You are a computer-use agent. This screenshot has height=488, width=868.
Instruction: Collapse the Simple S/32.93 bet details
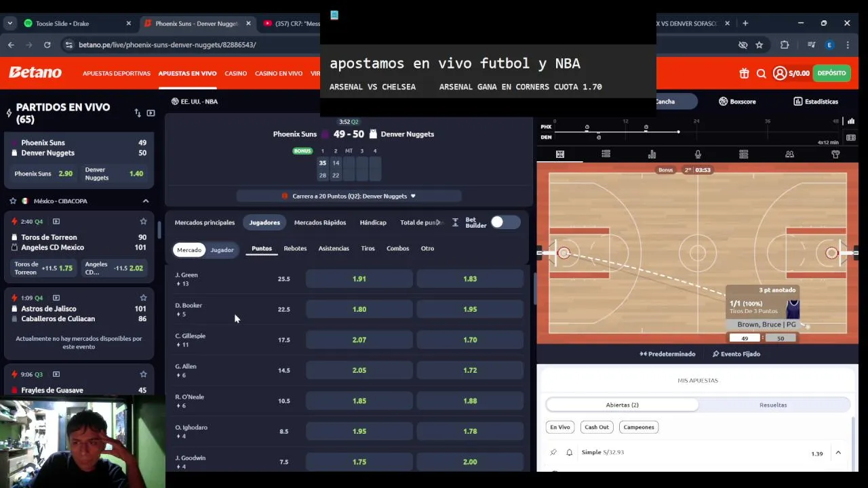pos(838,453)
